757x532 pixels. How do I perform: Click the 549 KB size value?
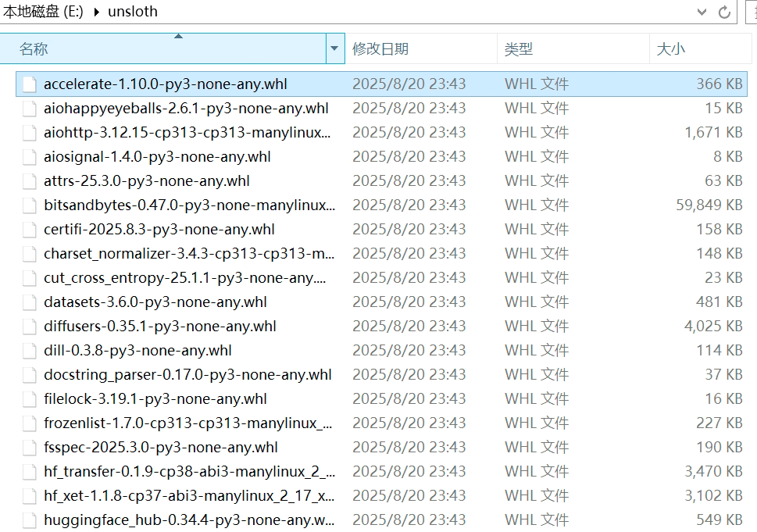(720, 520)
